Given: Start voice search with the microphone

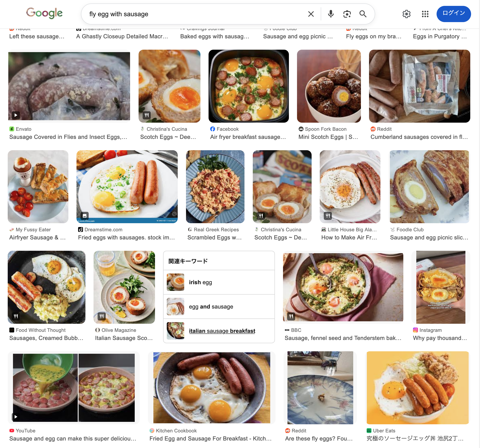Looking at the screenshot, I should 330,14.
